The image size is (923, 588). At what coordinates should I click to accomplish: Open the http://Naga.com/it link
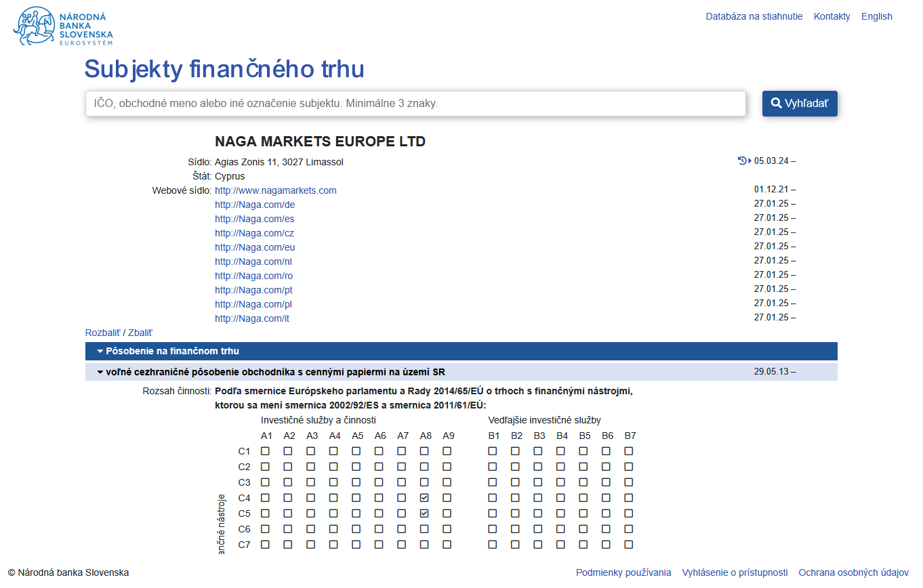pos(252,318)
